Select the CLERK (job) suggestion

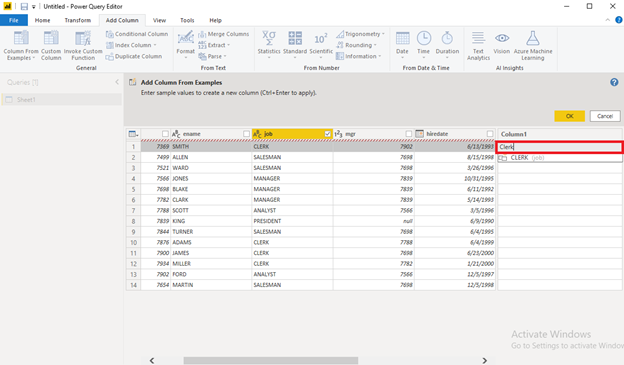560,158
